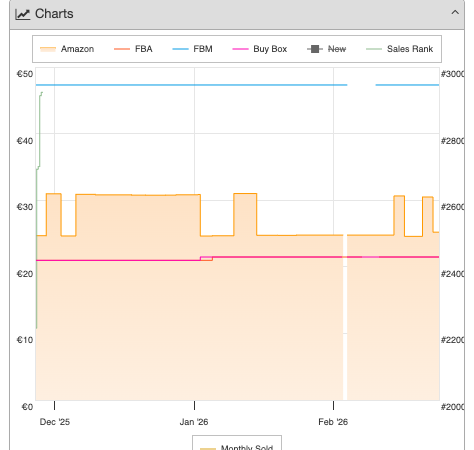Click the €20 price axis label

(25, 274)
